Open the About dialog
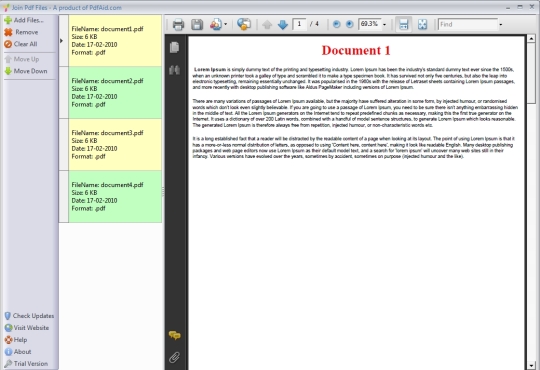Screen dimensions: 540x370 [x=18, y=352]
